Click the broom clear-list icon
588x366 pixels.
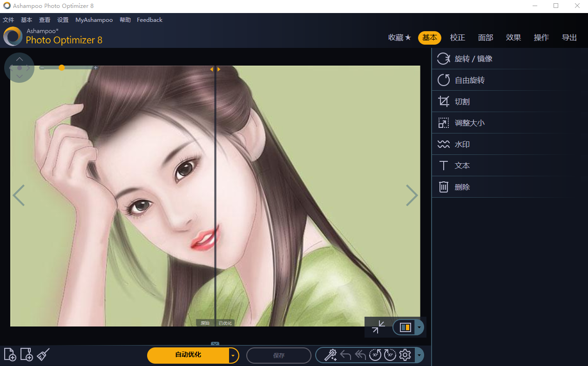click(x=43, y=354)
